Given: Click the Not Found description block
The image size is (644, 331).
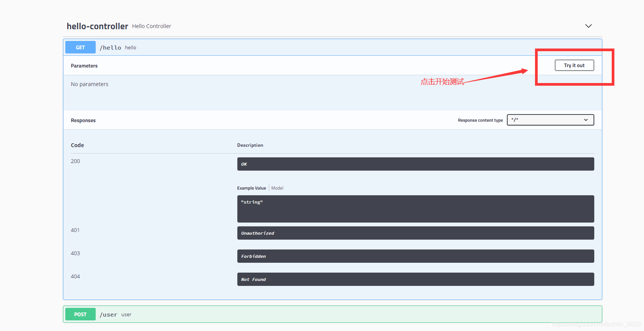Looking at the screenshot, I should [415, 279].
